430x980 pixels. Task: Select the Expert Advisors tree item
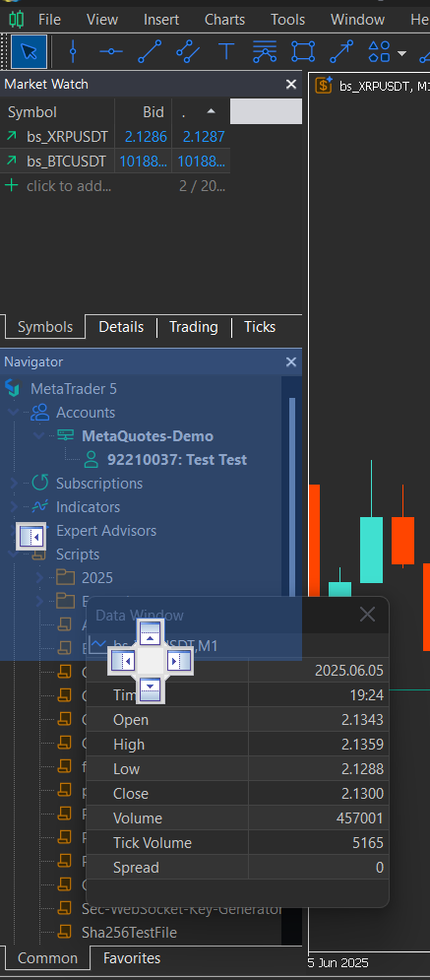[106, 530]
